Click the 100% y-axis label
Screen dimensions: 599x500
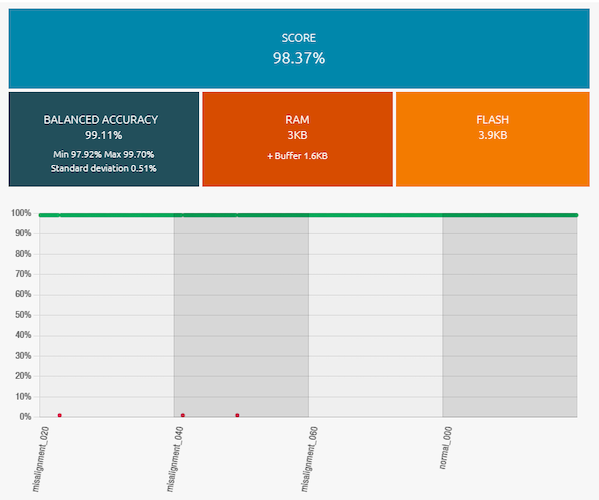click(x=21, y=213)
